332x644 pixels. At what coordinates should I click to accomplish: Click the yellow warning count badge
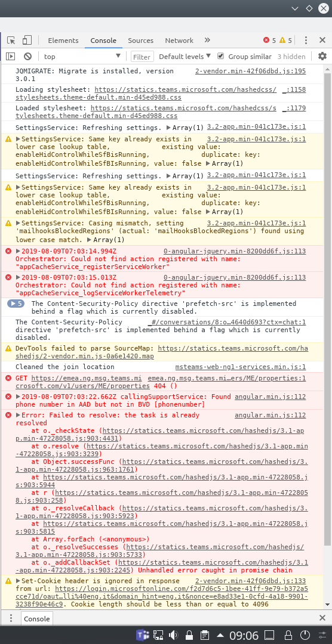285,41
